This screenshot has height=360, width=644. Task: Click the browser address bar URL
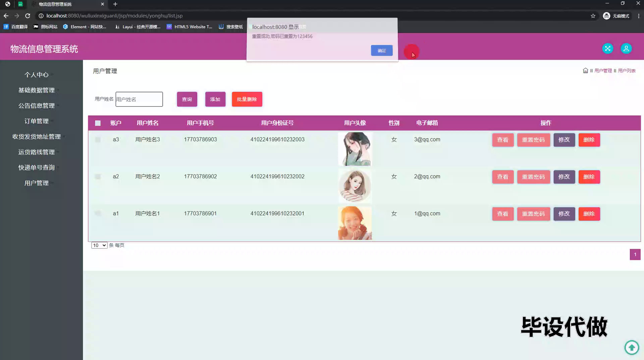coord(114,16)
